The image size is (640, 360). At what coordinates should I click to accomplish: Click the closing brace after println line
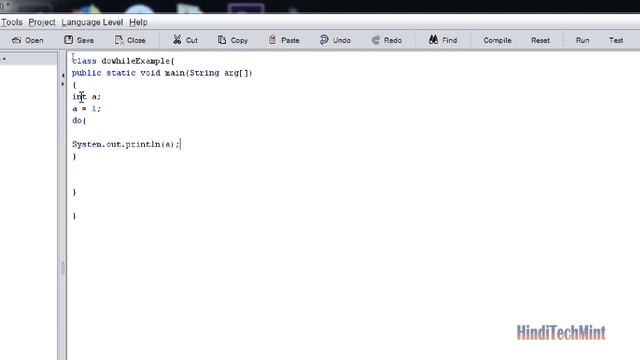[x=74, y=156]
